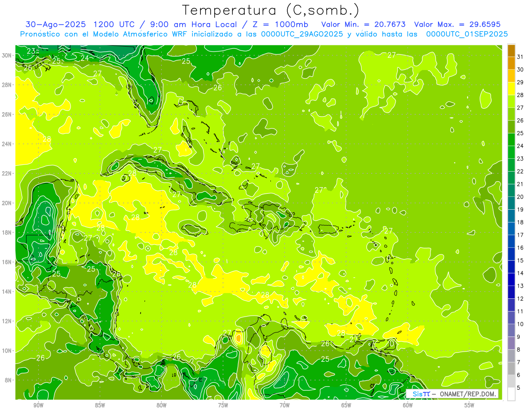Viewport: 532px width, 411px height.
Task: Click the 'Valor Min. = 20.7673' text
Action: [363, 24]
